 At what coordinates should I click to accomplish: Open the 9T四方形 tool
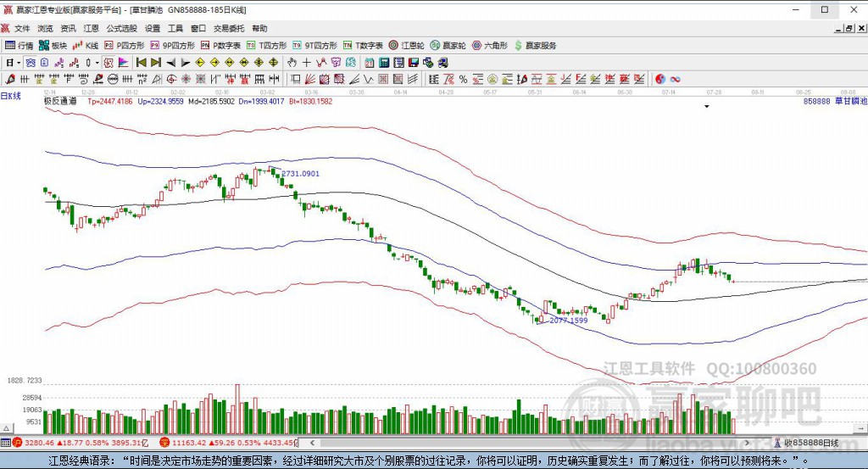(314, 46)
